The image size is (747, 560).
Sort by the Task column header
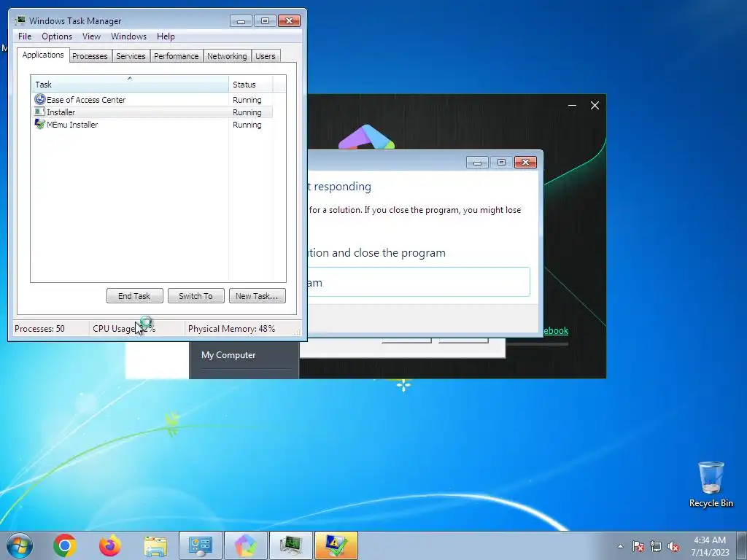[130, 85]
